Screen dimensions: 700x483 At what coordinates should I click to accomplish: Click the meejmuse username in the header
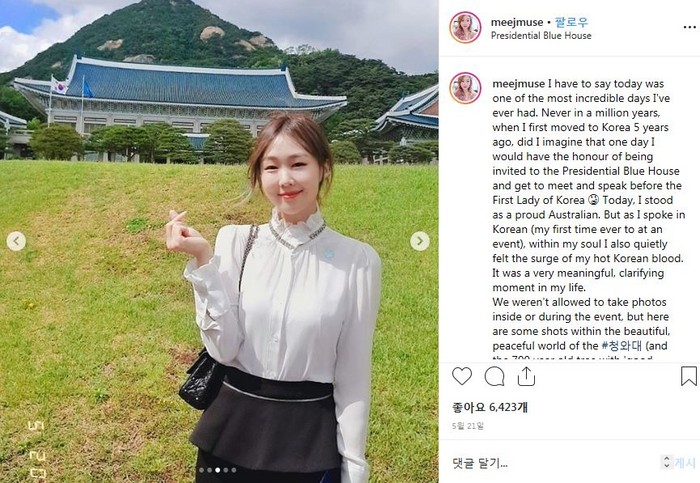click(517, 22)
